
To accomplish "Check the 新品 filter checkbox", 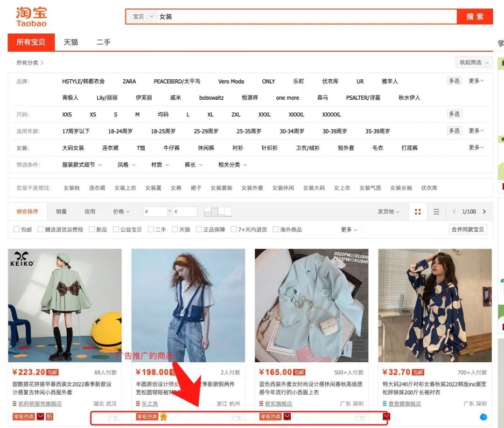I will (x=92, y=229).
